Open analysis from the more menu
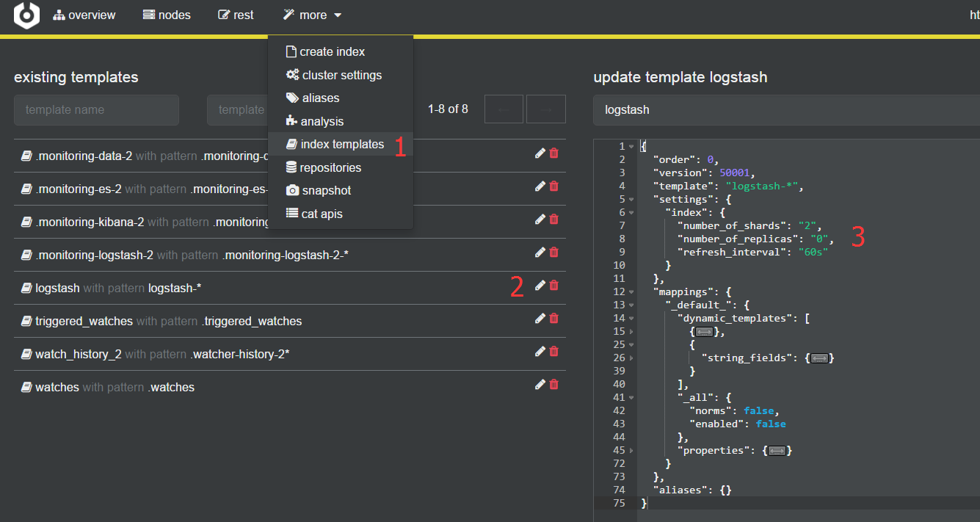 tap(341, 121)
